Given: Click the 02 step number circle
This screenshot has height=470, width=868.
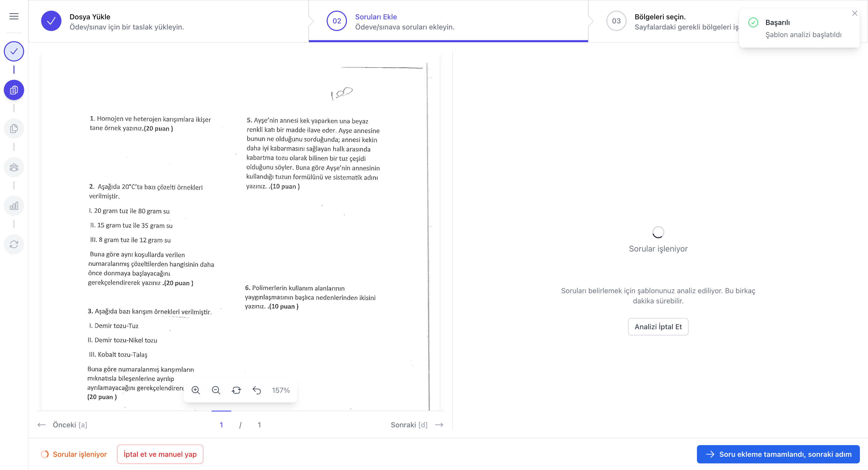Looking at the screenshot, I should [x=337, y=21].
